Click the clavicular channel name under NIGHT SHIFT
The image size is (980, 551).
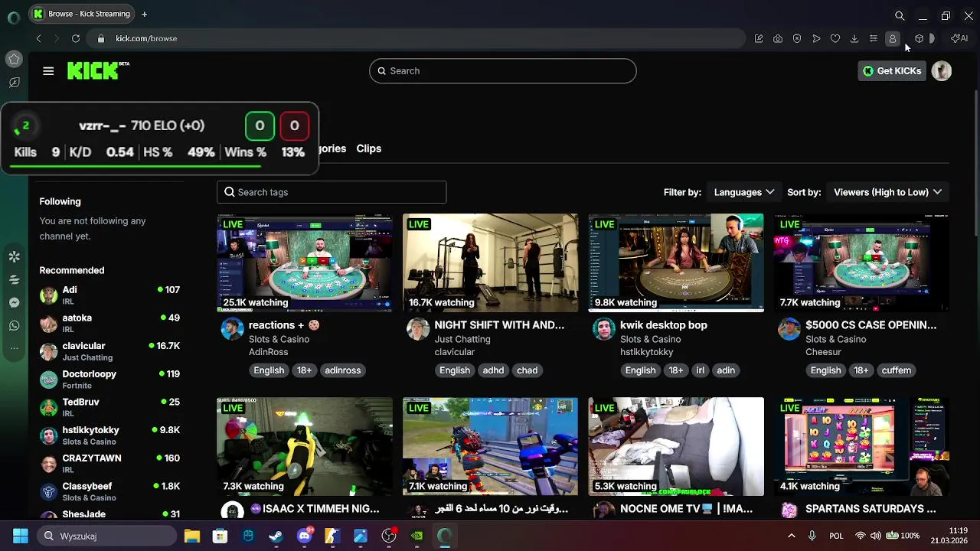(x=455, y=352)
